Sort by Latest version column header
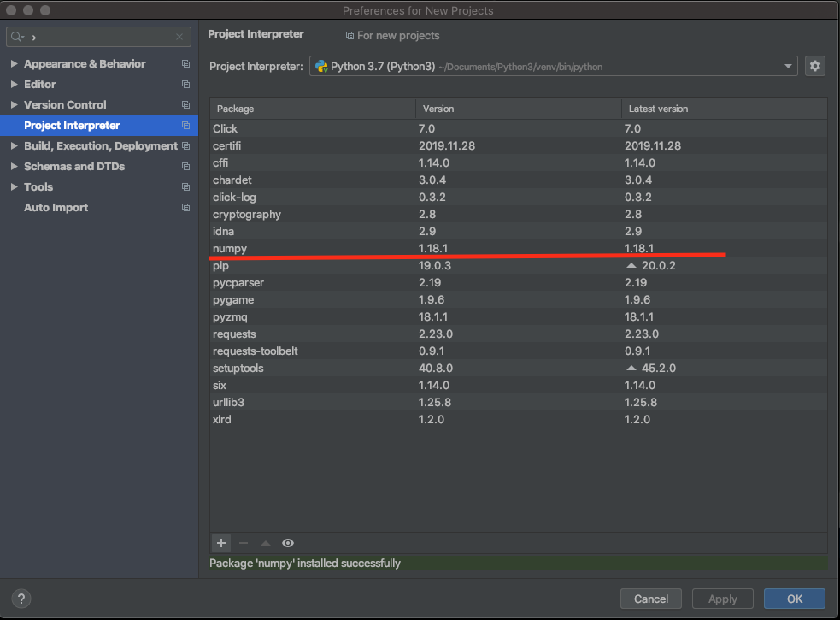This screenshot has width=840, height=620. (x=725, y=109)
